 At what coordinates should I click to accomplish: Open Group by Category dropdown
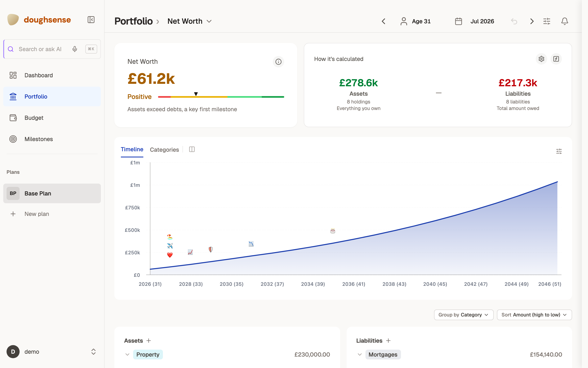pyautogui.click(x=464, y=315)
